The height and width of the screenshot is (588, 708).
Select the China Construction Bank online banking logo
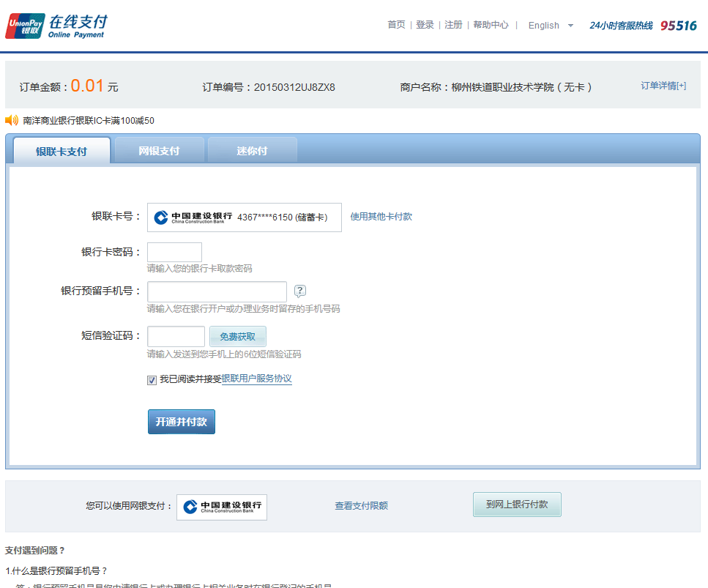point(222,507)
